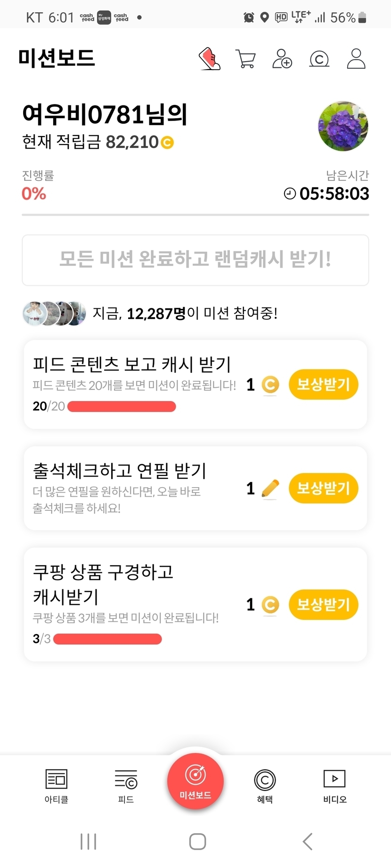
Task: Claim reward for feed content mission
Action: click(x=323, y=385)
